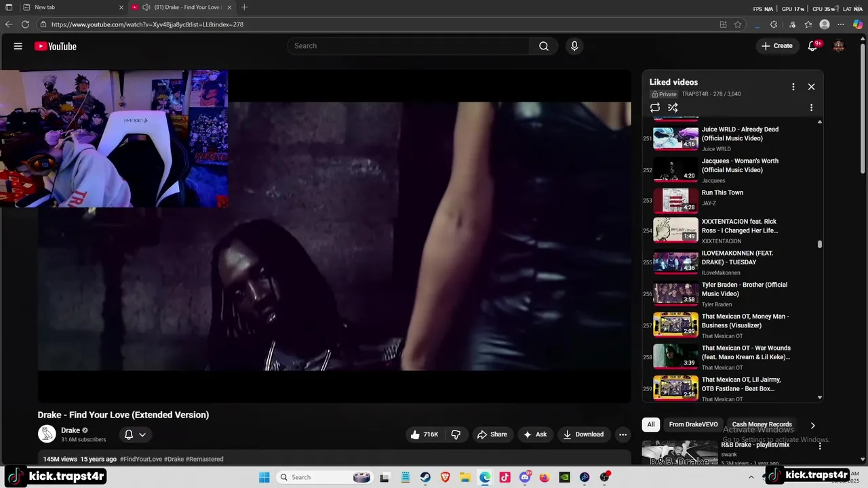Screen dimensions: 868x488
Task: Click the Create button
Action: (776, 46)
